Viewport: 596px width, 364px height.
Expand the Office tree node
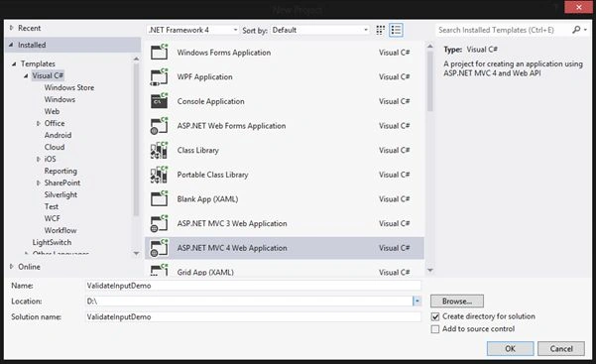39,123
